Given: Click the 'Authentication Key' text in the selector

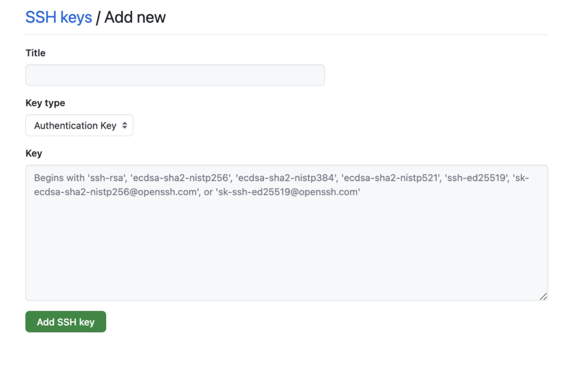Looking at the screenshot, I should (x=75, y=126).
